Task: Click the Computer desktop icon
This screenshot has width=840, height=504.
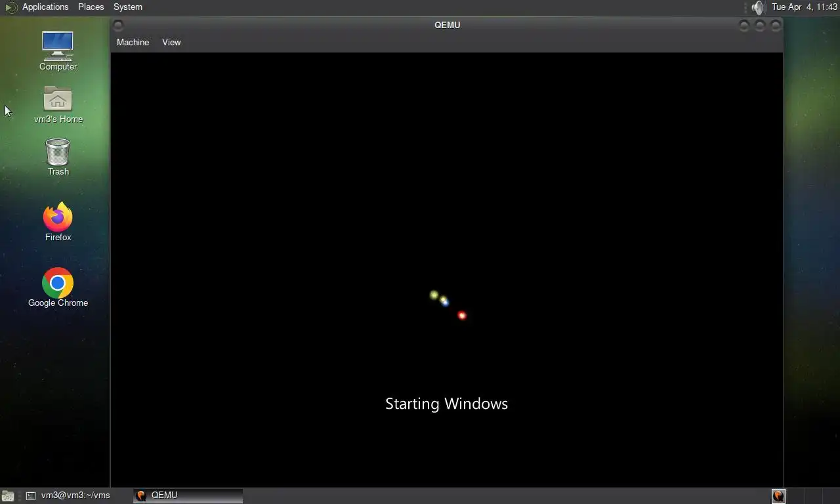Action: (x=58, y=51)
